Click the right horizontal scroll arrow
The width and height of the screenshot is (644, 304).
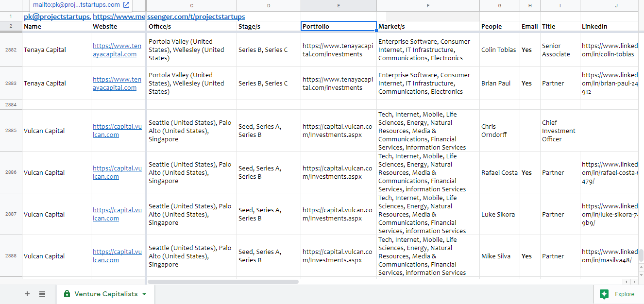click(x=634, y=282)
